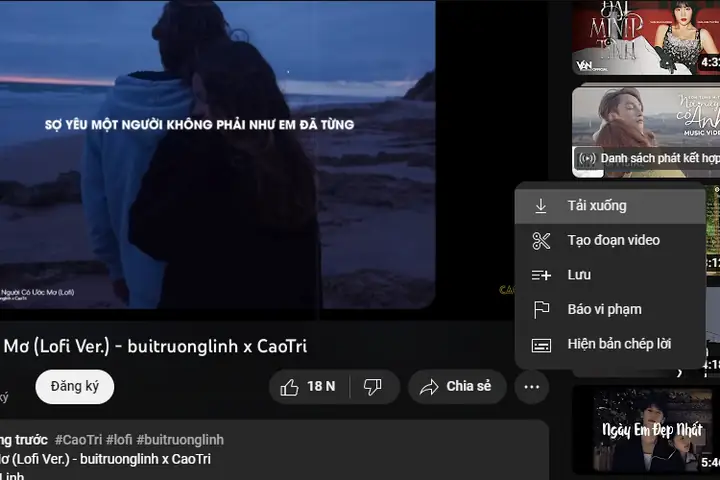720x480 pixels.
Task: Click description line (Lofi Ver.) - buitruonglinh x CaoTri
Action: point(106,459)
